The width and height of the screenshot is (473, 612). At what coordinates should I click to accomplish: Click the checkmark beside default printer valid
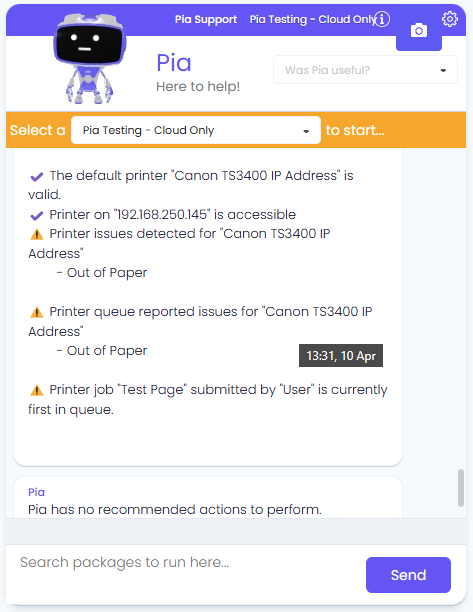coord(37,177)
